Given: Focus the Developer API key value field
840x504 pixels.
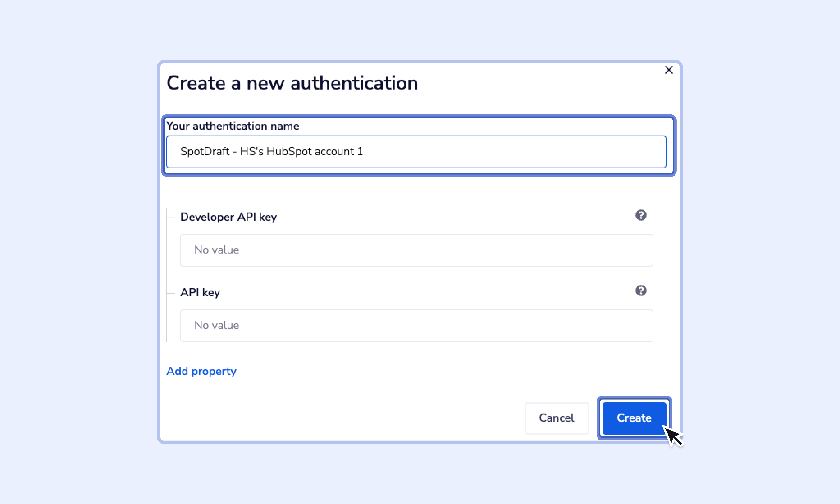Looking at the screenshot, I should (x=416, y=250).
